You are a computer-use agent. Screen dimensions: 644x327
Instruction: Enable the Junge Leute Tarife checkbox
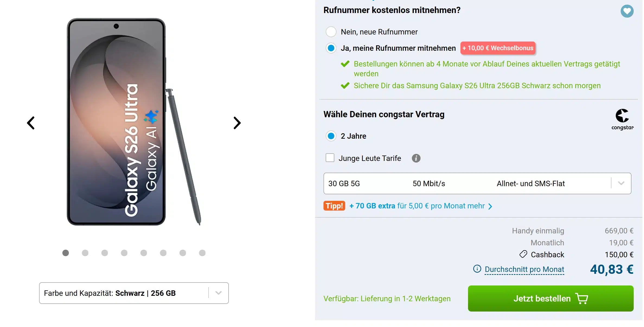click(330, 158)
